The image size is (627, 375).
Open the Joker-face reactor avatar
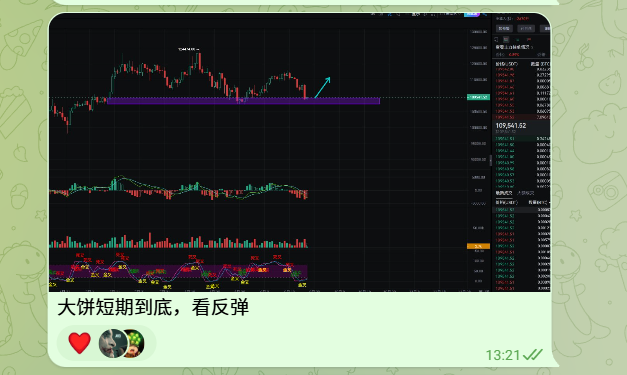tap(113, 343)
